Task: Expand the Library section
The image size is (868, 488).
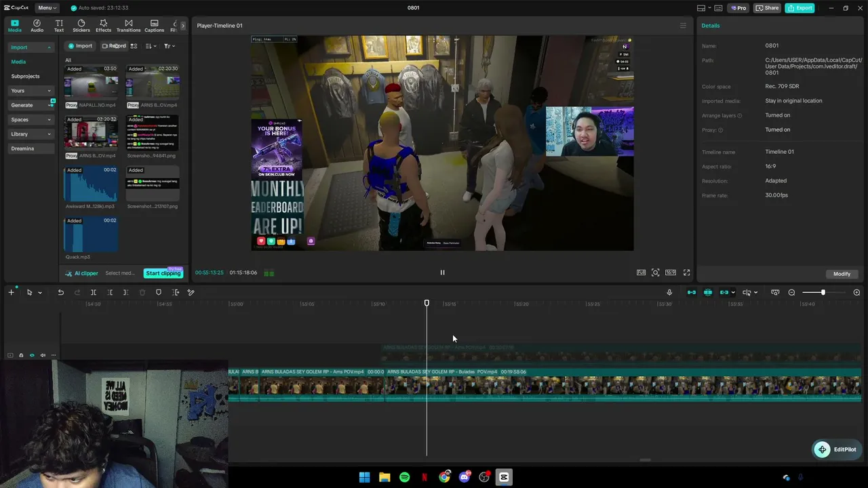Action: pos(31,134)
